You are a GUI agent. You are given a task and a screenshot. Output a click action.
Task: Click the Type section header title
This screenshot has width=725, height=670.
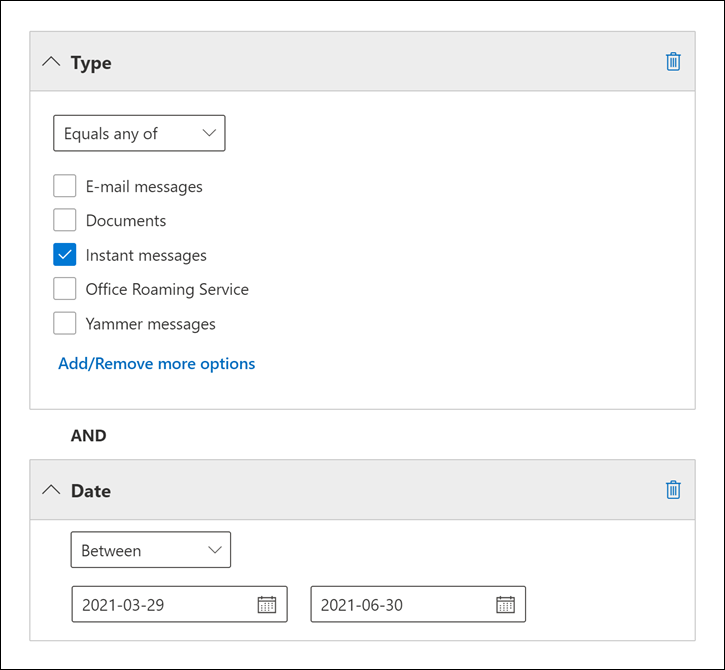click(x=91, y=63)
